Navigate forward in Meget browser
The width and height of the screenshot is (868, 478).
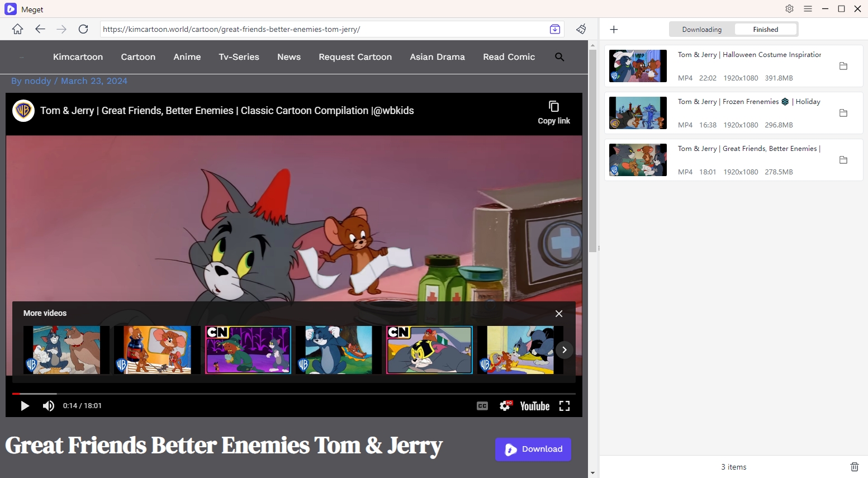[61, 29]
